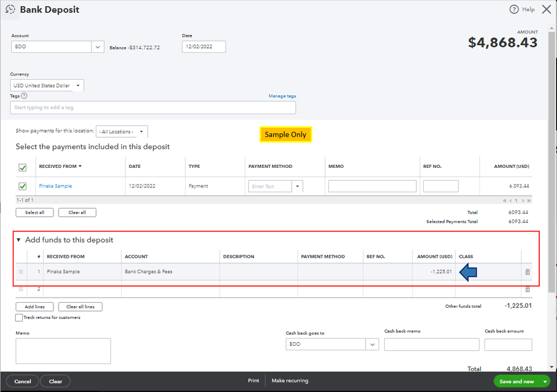Select Make recurring at the bottom
The image size is (557, 392).
tap(289, 380)
